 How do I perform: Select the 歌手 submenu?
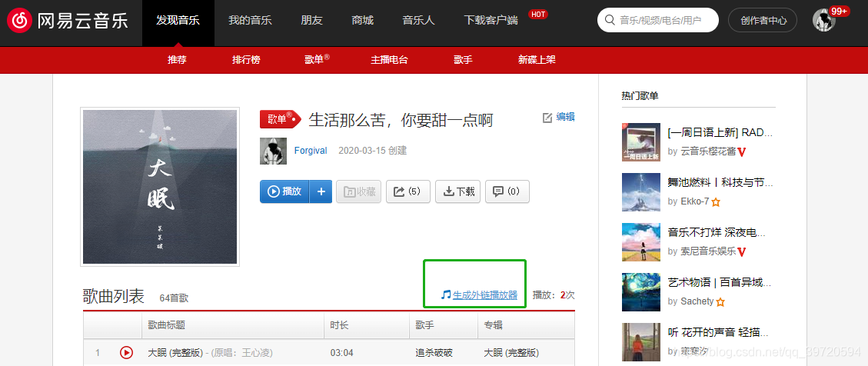click(463, 60)
